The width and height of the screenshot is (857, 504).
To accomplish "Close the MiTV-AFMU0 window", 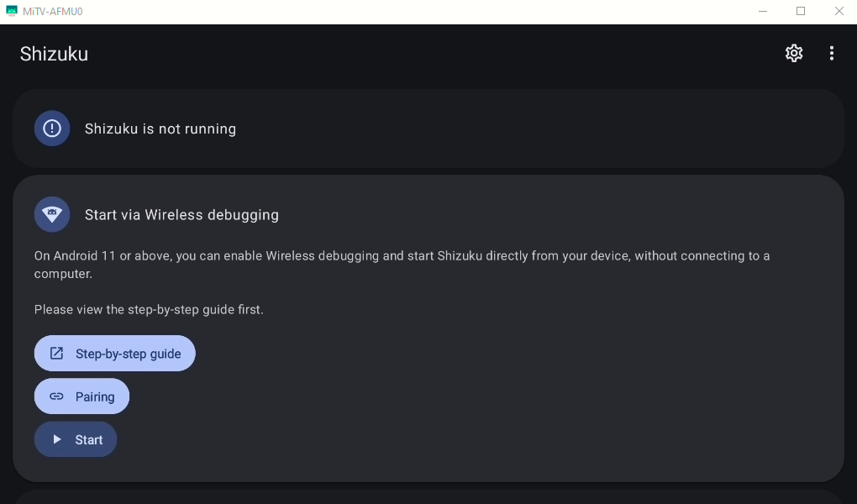I will point(839,11).
